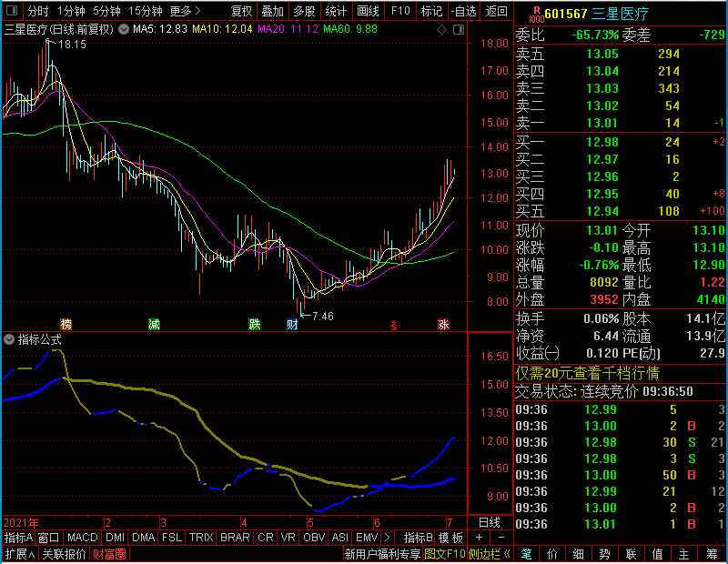Switch indicator to CR
Screen dimensions: 728x564
(266, 538)
